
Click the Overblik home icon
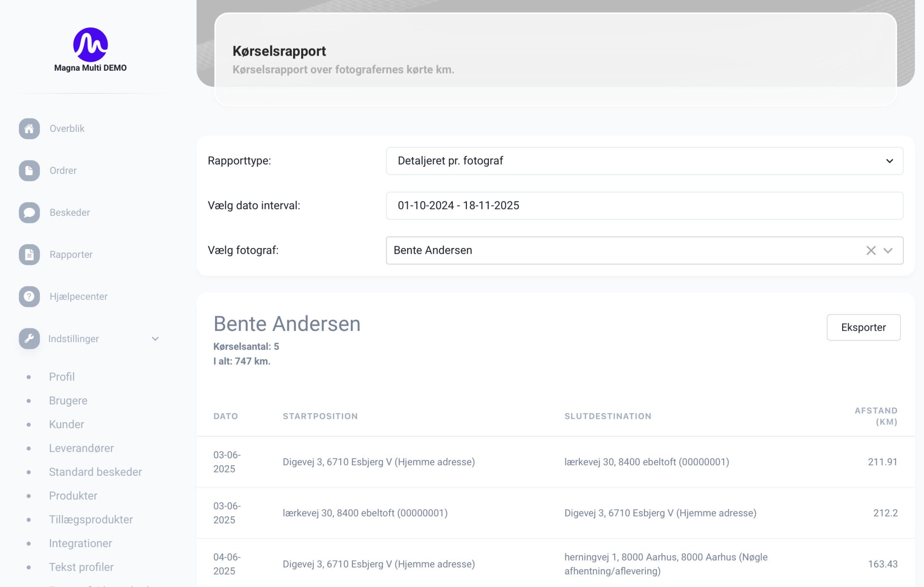click(29, 129)
